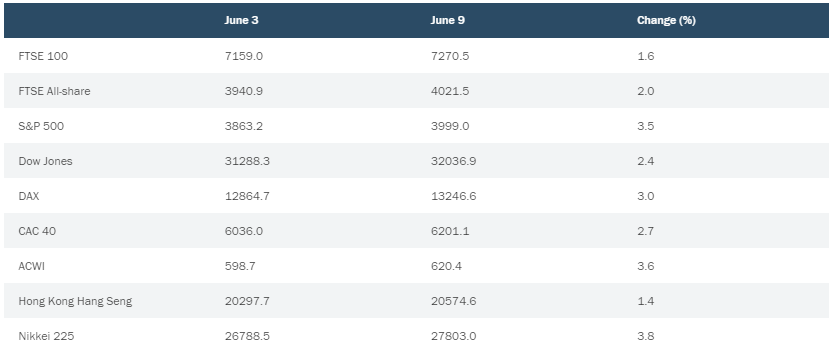Select the FTSE All-share row label
The image size is (834, 362).
[x=54, y=91]
